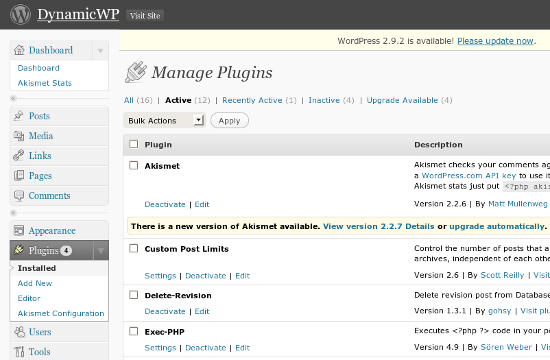Click the Links chain icon
This screenshot has height=360, width=550.
click(19, 155)
